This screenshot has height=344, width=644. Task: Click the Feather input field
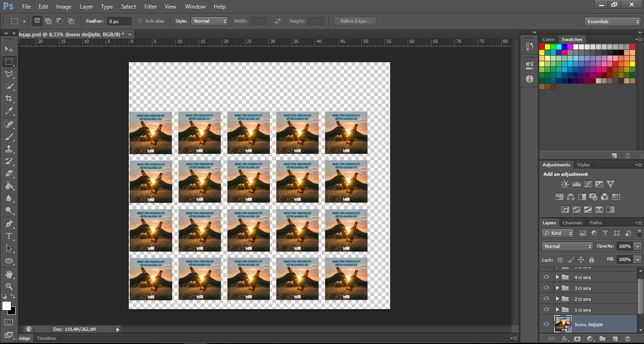pos(119,21)
